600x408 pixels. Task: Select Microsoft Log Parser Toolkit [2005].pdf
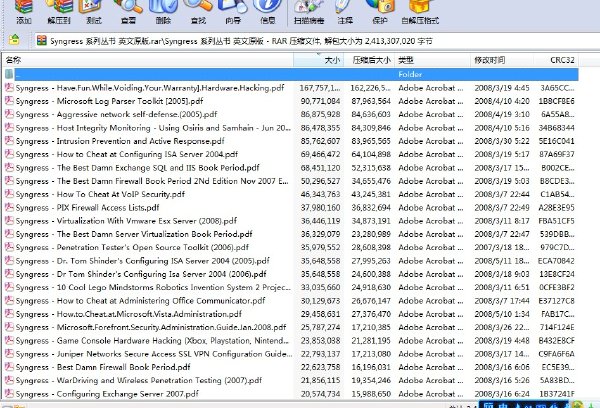tap(290, 101)
